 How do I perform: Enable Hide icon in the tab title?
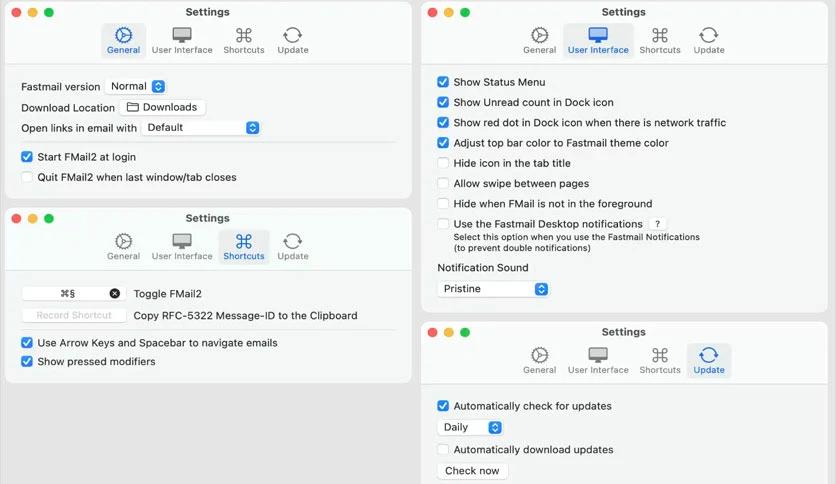[x=443, y=163]
